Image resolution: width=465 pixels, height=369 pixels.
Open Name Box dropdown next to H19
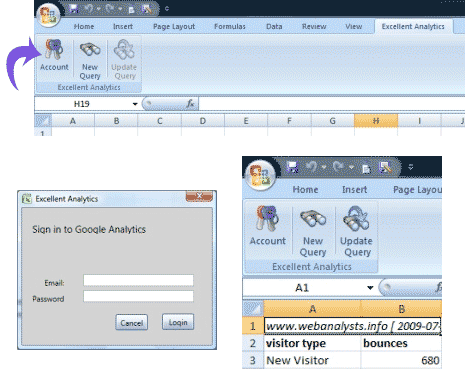coord(135,104)
